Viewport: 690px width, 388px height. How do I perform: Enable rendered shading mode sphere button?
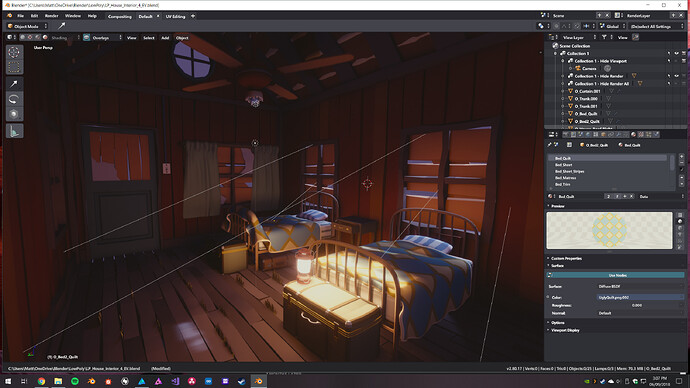(45, 38)
